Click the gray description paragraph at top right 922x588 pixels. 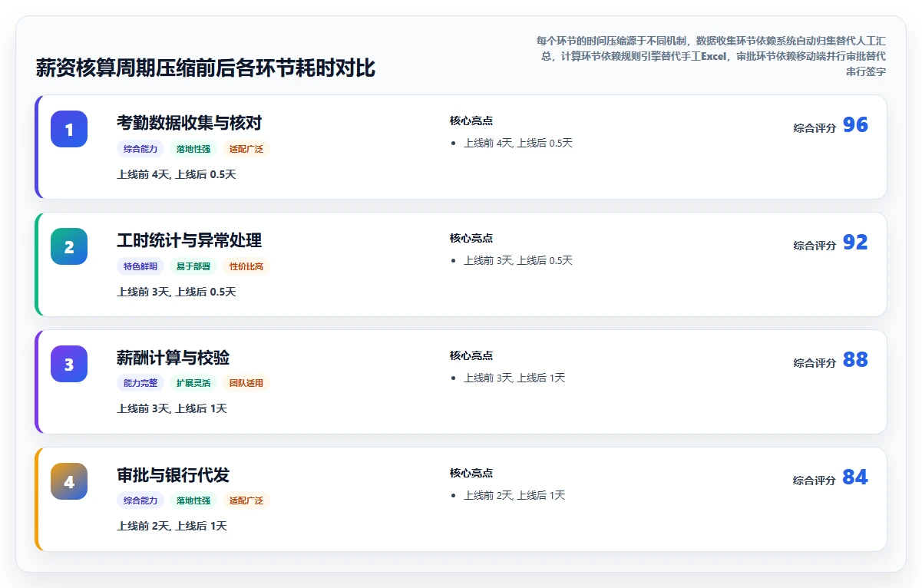[x=710, y=56]
